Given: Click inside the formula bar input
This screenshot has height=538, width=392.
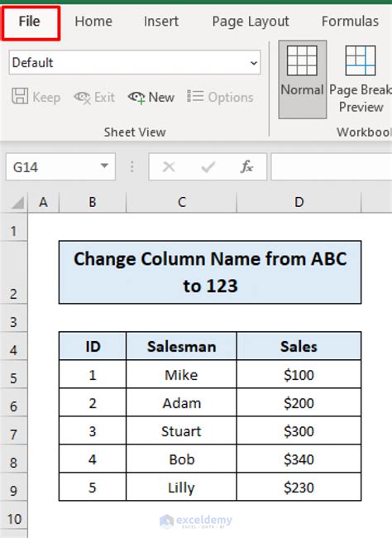Looking at the screenshot, I should (332, 167).
